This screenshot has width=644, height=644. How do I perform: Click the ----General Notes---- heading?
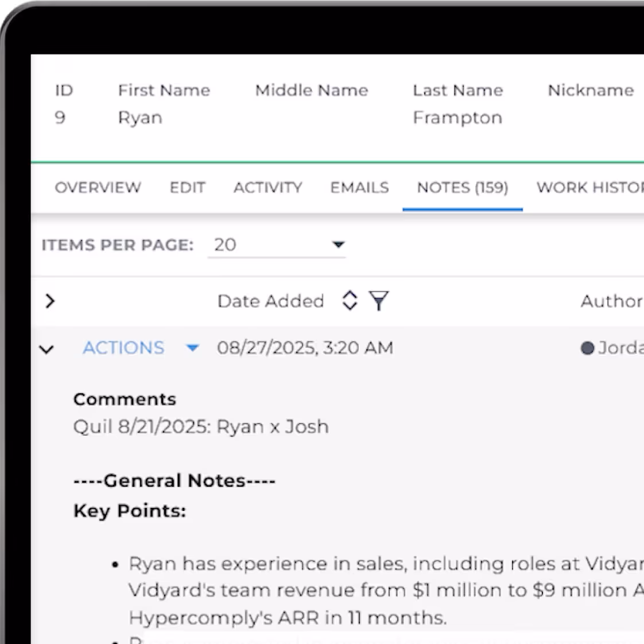coord(174,480)
